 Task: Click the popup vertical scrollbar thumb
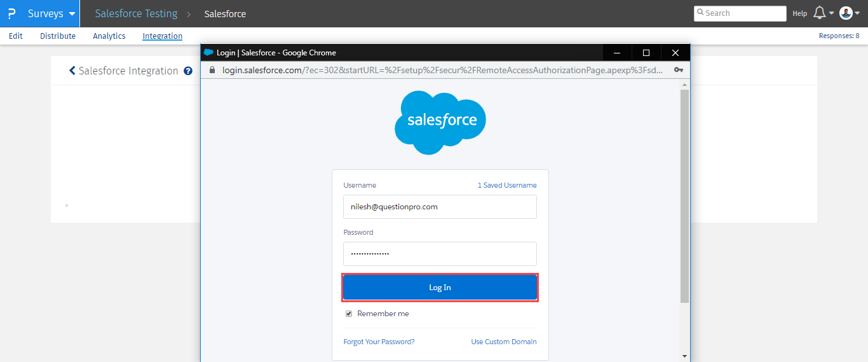tap(684, 196)
